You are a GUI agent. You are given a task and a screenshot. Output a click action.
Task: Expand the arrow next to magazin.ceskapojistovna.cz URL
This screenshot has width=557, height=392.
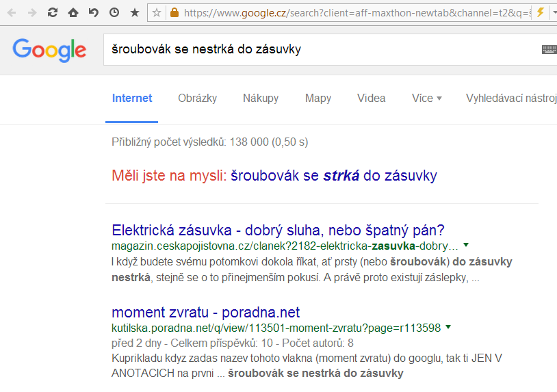[x=466, y=244]
